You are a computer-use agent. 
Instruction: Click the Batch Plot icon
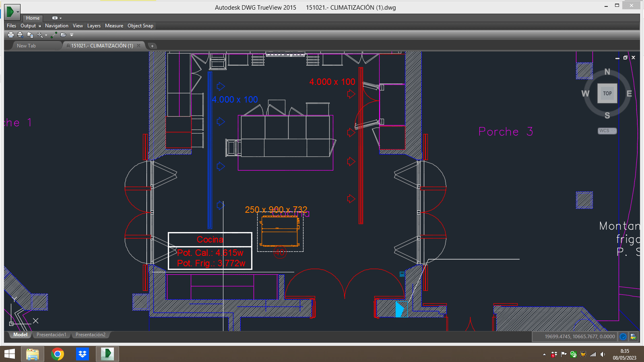click(20, 35)
